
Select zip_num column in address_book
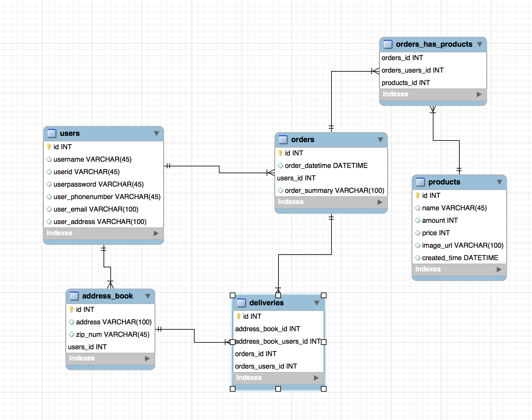tap(112, 334)
